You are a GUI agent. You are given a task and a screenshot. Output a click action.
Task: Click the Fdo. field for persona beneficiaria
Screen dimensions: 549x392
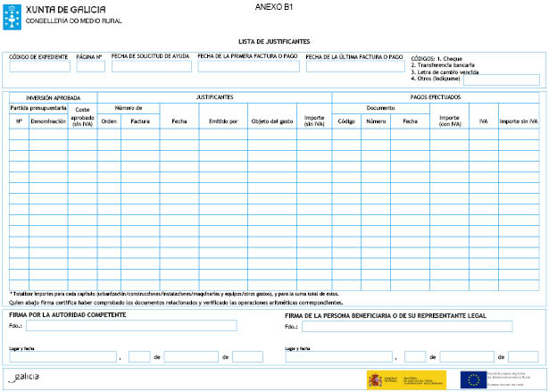[407, 326]
